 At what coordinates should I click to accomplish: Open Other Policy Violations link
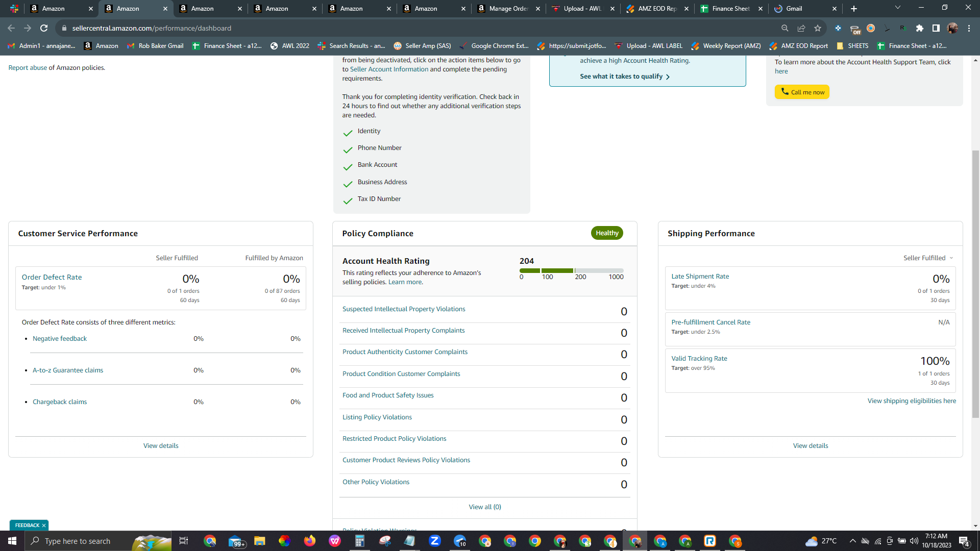click(376, 482)
